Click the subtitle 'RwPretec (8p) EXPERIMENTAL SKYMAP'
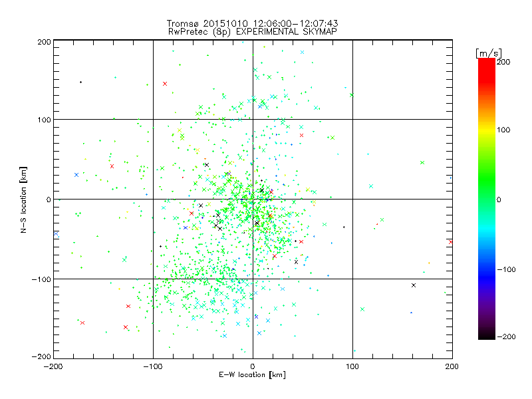532x399 pixels. tap(253, 32)
